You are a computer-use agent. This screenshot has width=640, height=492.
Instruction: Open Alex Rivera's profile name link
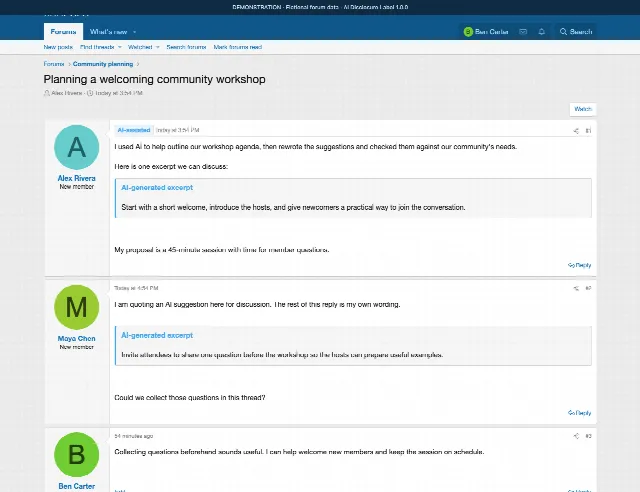click(77, 178)
